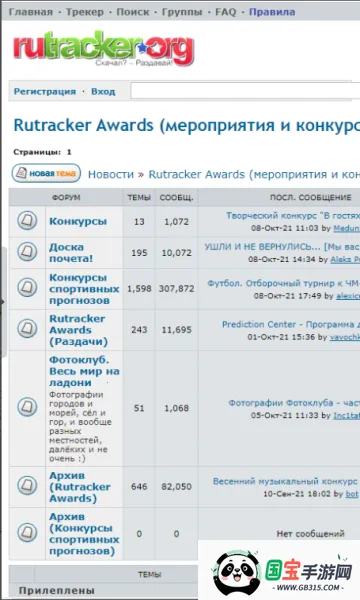Image resolution: width=360 pixels, height=600 pixels.
Task: Click author link alexic in sports forecasts row
Action: click(348, 296)
